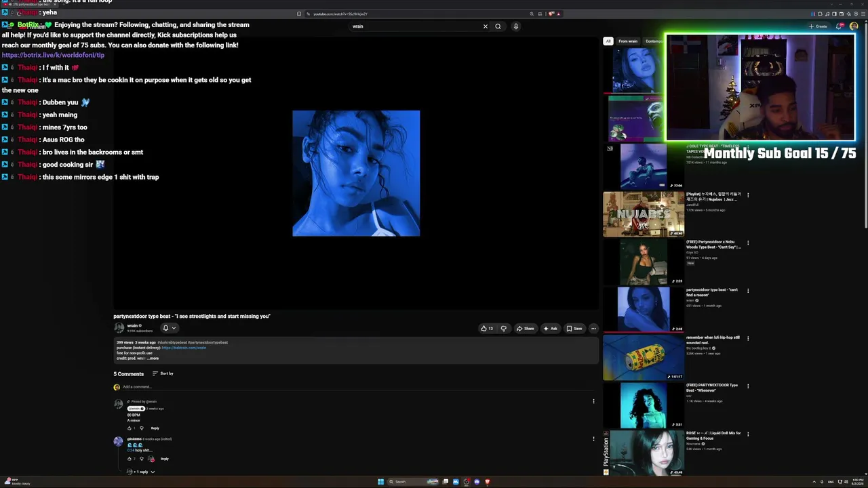The height and width of the screenshot is (488, 868).
Task: Open the lofi hip-hop can thumbnail
Action: pos(644,357)
